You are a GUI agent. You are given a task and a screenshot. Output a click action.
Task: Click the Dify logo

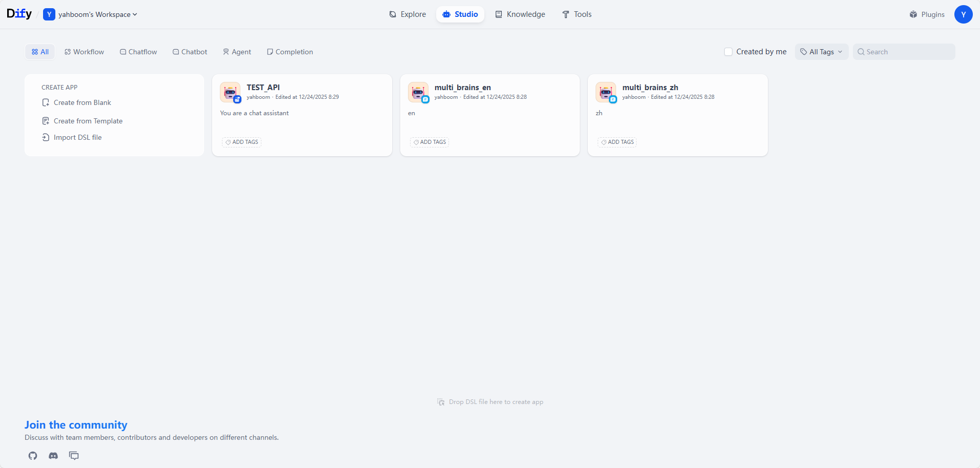coord(19,14)
